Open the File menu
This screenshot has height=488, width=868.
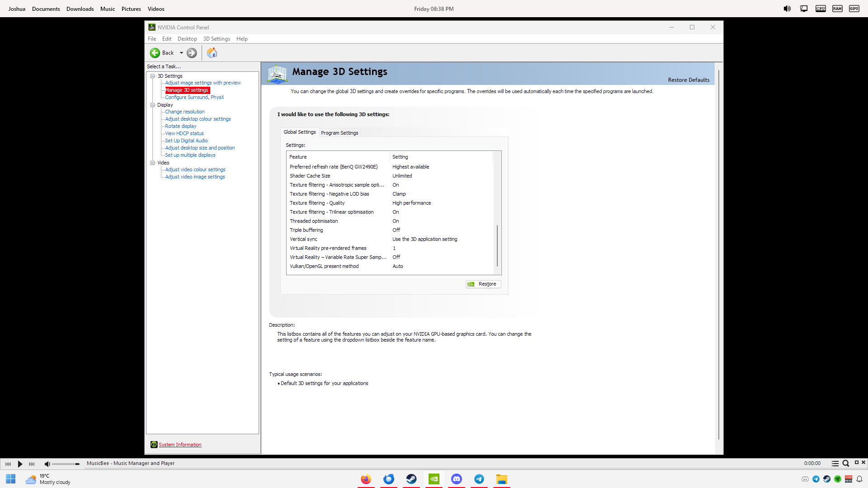152,39
